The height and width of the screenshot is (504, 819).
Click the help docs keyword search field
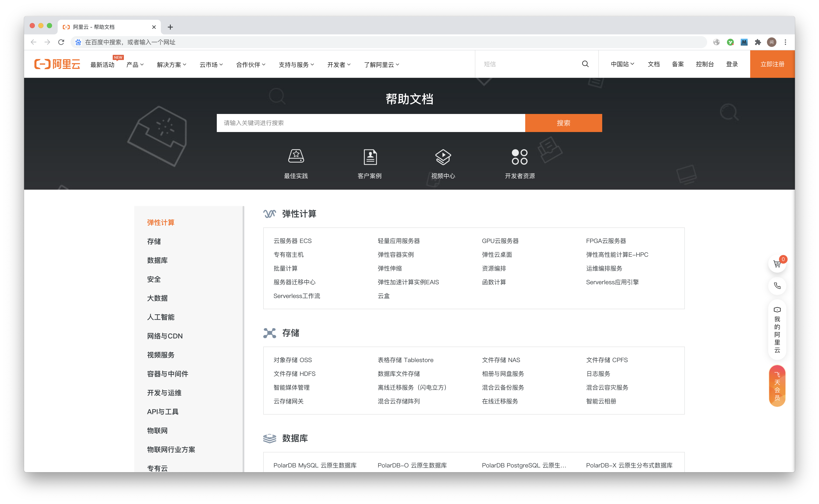pyautogui.click(x=371, y=123)
